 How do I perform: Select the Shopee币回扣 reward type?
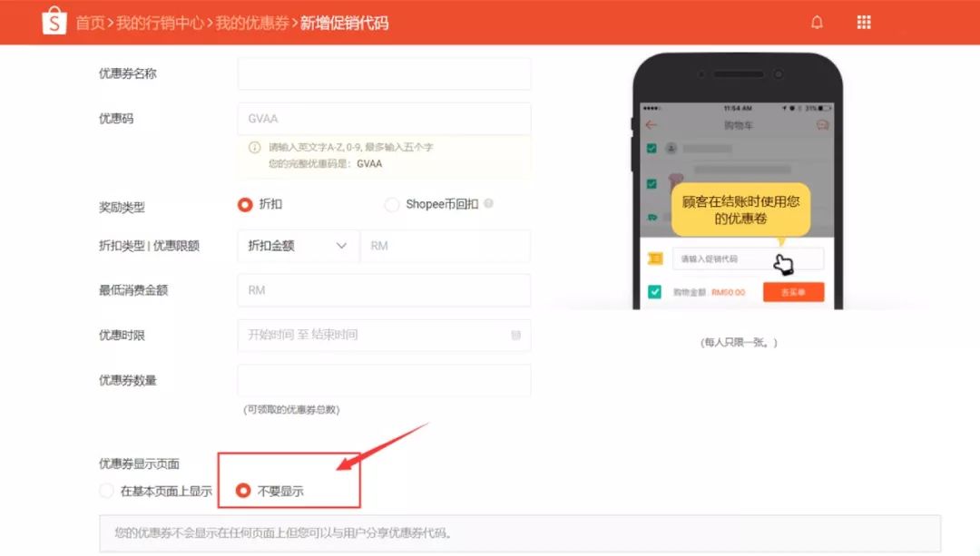coord(392,204)
